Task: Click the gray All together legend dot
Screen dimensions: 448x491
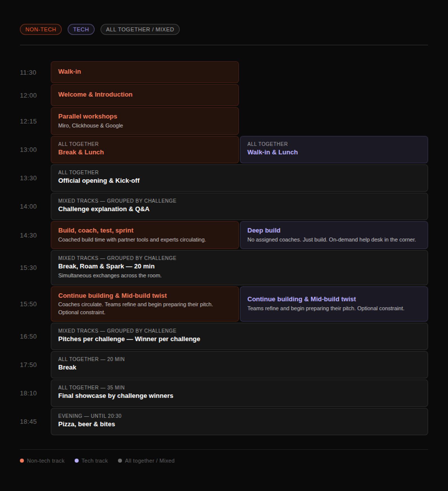Action: pyautogui.click(x=120, y=461)
